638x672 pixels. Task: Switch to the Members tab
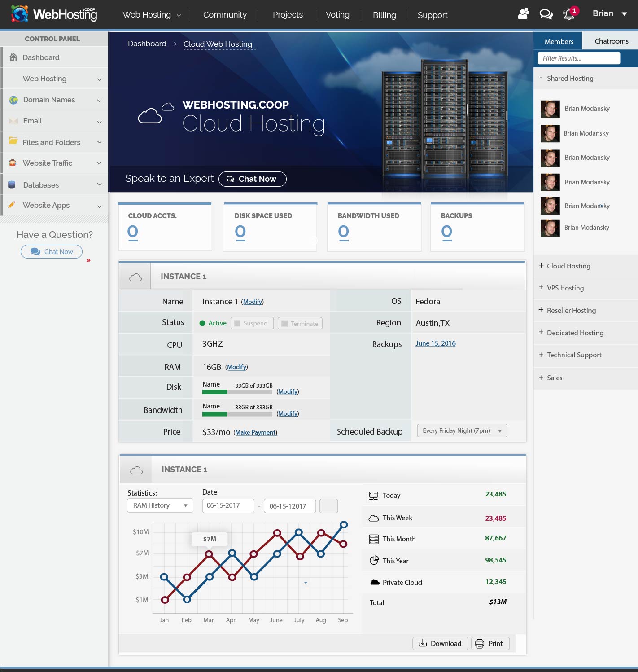point(559,41)
